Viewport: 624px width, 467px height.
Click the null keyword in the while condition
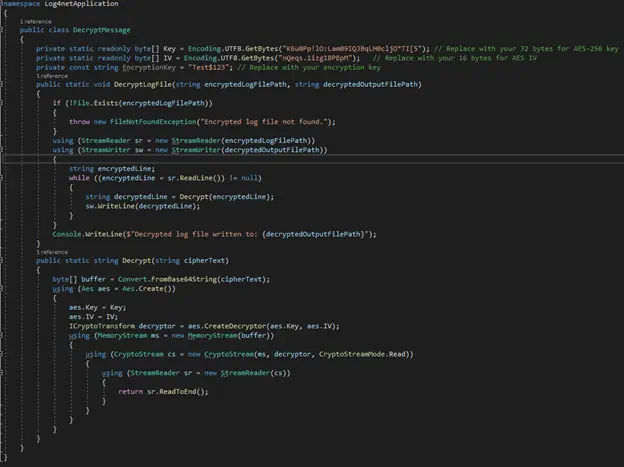coord(249,178)
